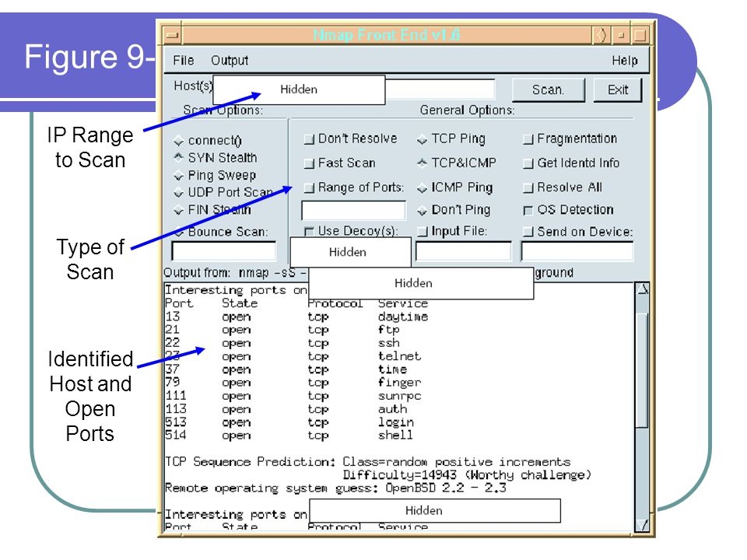Enable the Send on Device checkbox

pyautogui.click(x=528, y=232)
